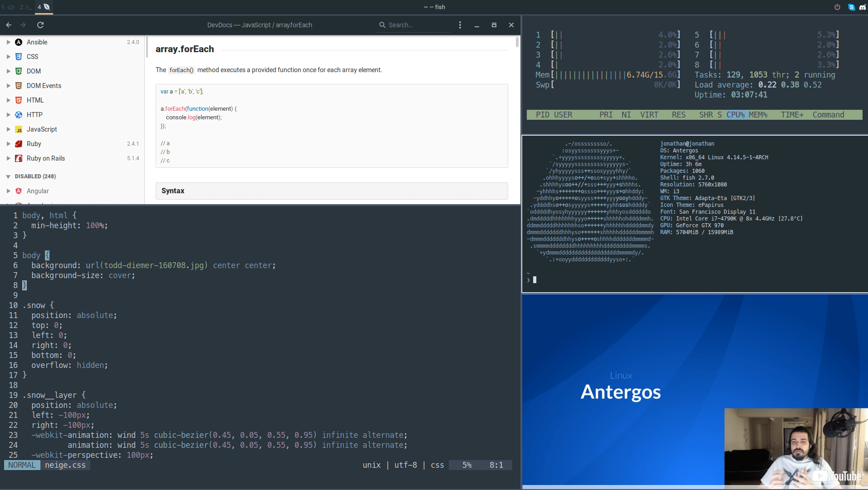The width and height of the screenshot is (868, 490).
Task: Click the red power icon in the top bar
Action: (837, 7)
